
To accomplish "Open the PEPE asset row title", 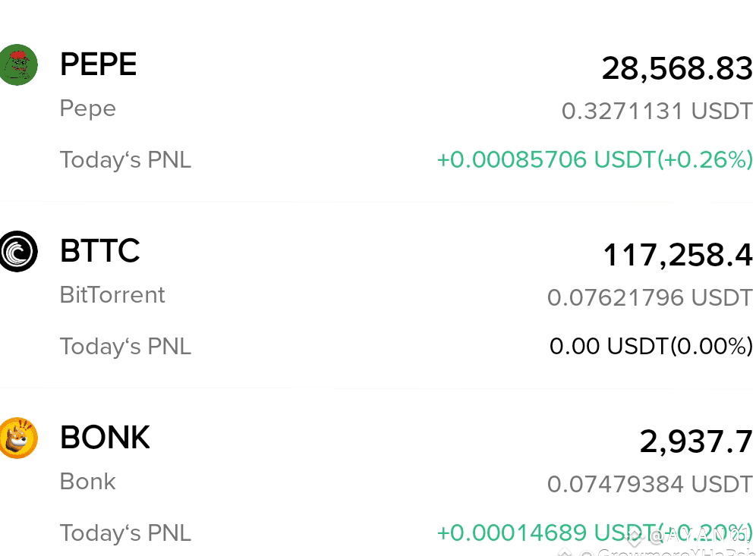I will (x=99, y=64).
